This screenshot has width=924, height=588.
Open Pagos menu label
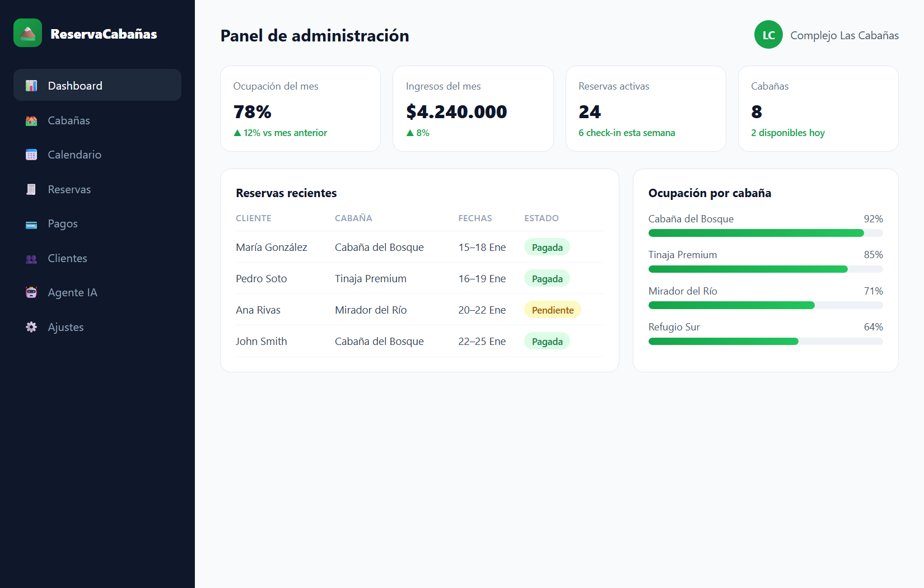(63, 224)
